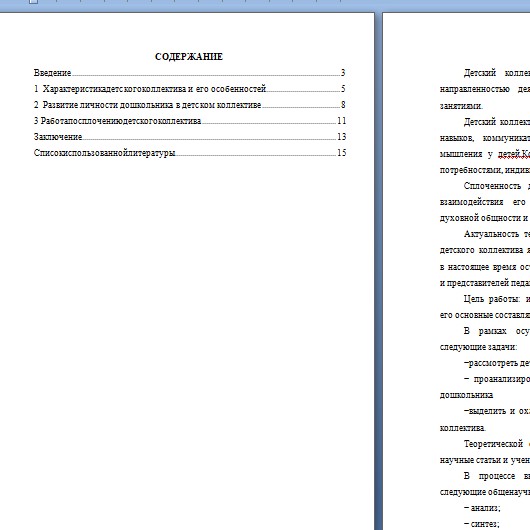Click page number 15 in contents

coord(341,153)
